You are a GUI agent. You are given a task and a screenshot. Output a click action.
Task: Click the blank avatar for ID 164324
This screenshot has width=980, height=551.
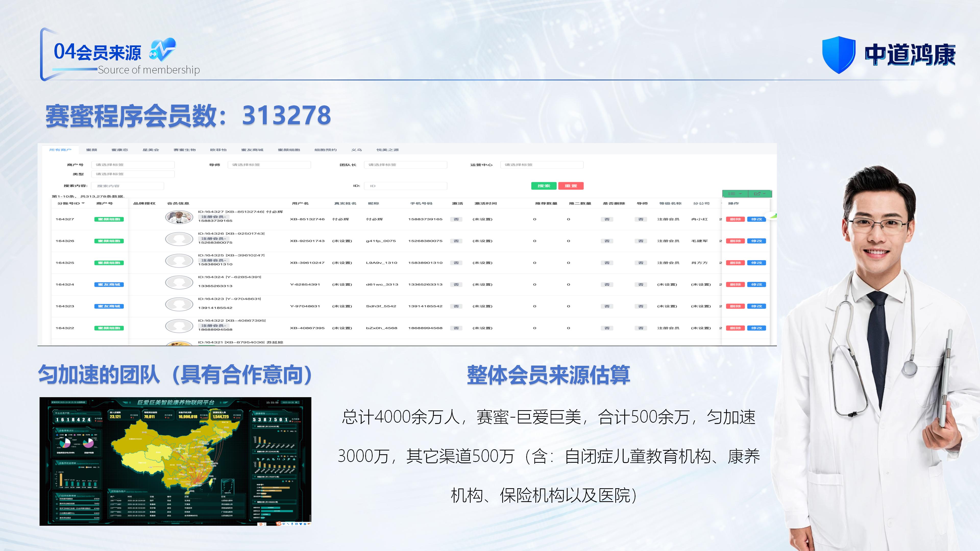point(179,283)
